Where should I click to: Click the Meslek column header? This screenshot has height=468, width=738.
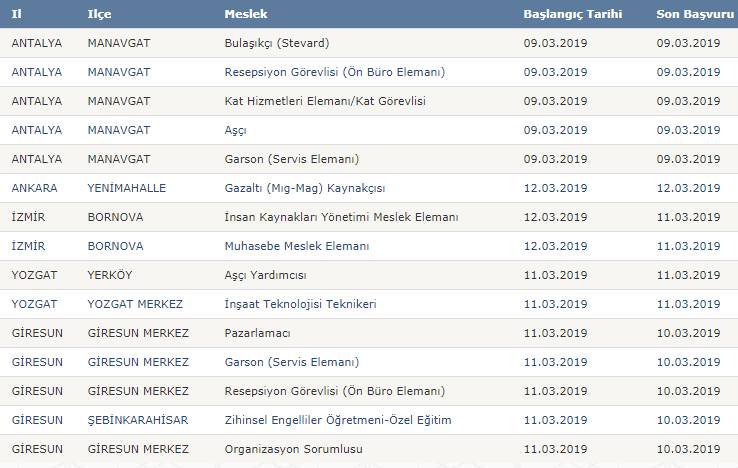pos(246,14)
